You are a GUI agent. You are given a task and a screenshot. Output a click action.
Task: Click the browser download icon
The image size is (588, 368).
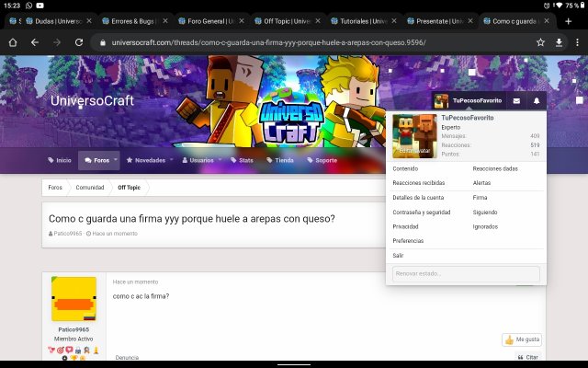coord(560,42)
